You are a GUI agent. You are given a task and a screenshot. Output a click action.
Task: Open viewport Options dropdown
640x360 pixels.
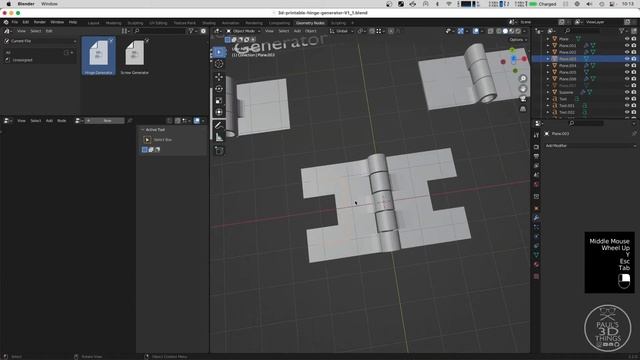pos(518,40)
